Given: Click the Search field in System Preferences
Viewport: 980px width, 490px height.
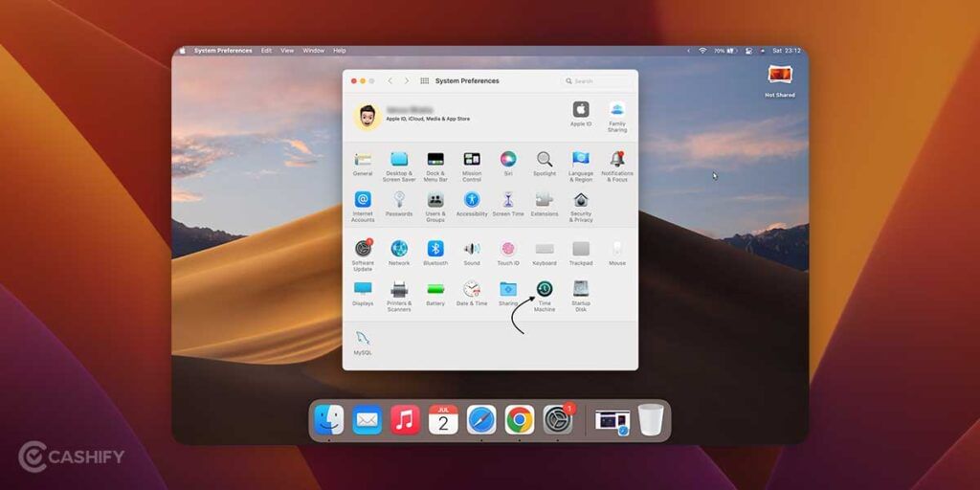Looking at the screenshot, I should pyautogui.click(x=597, y=80).
